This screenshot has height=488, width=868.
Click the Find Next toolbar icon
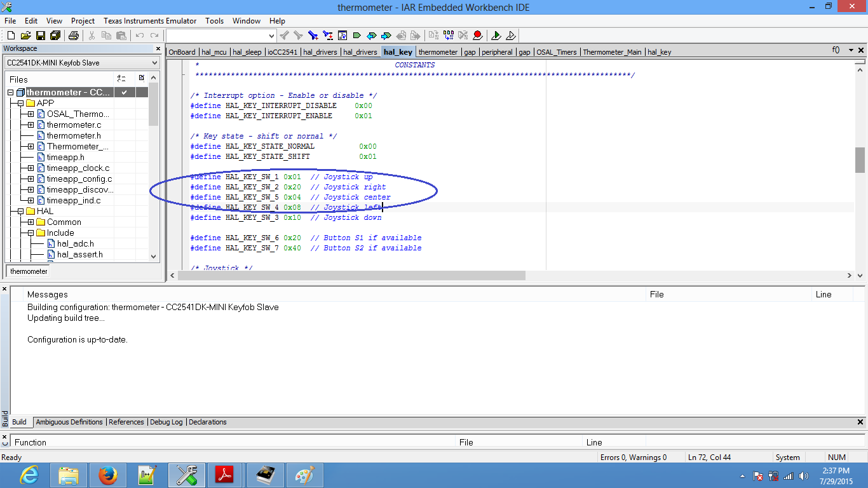298,36
